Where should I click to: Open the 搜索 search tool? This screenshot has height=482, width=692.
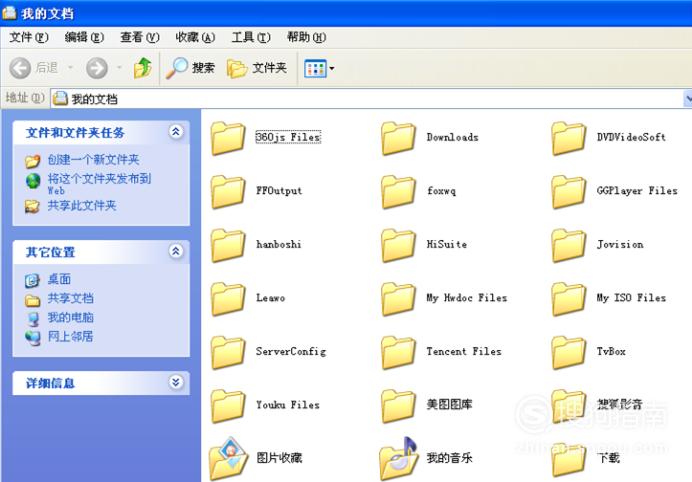pyautogui.click(x=190, y=68)
